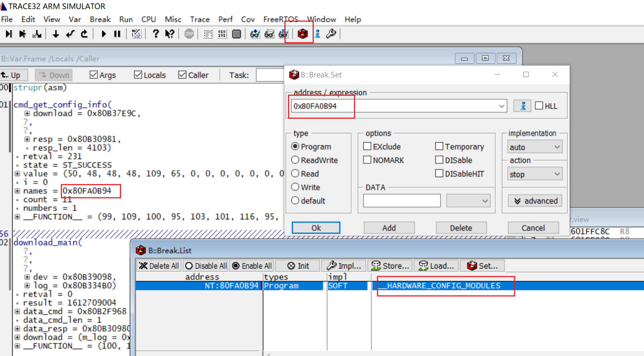Check the EXclude option
This screenshot has height=356, width=644.
point(367,146)
